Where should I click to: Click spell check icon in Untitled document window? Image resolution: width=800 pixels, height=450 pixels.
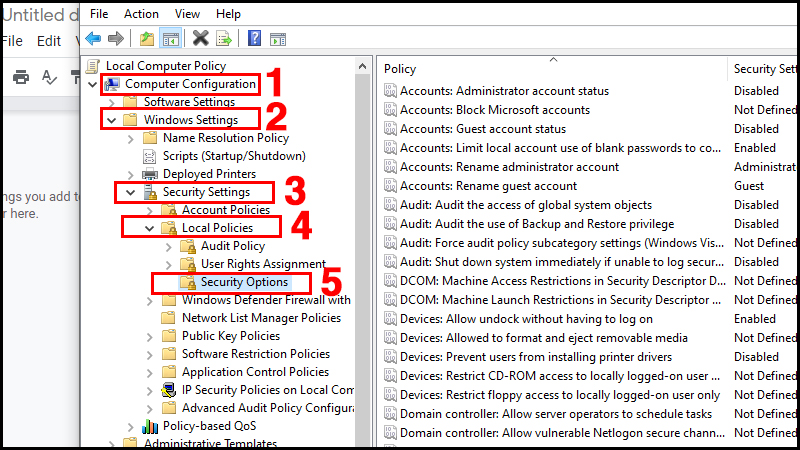(49, 77)
